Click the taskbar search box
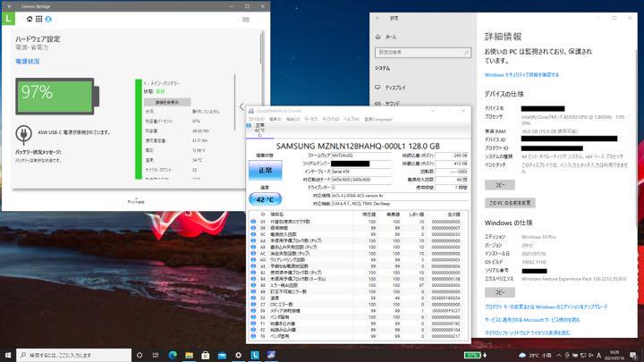644x362 pixels. [74, 355]
